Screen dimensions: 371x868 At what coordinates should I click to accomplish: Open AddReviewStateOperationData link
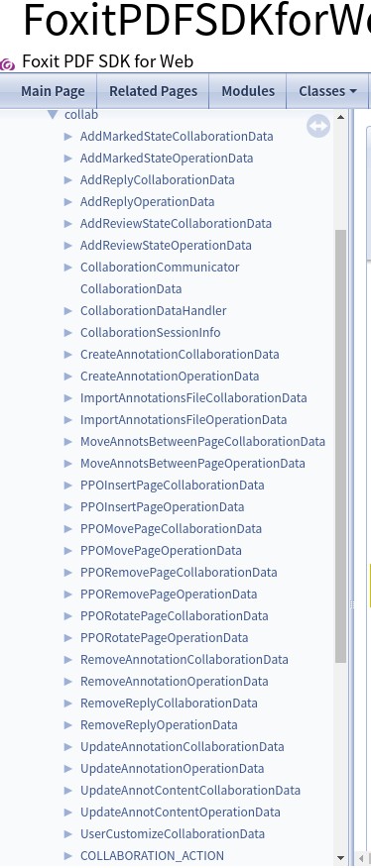166,245
